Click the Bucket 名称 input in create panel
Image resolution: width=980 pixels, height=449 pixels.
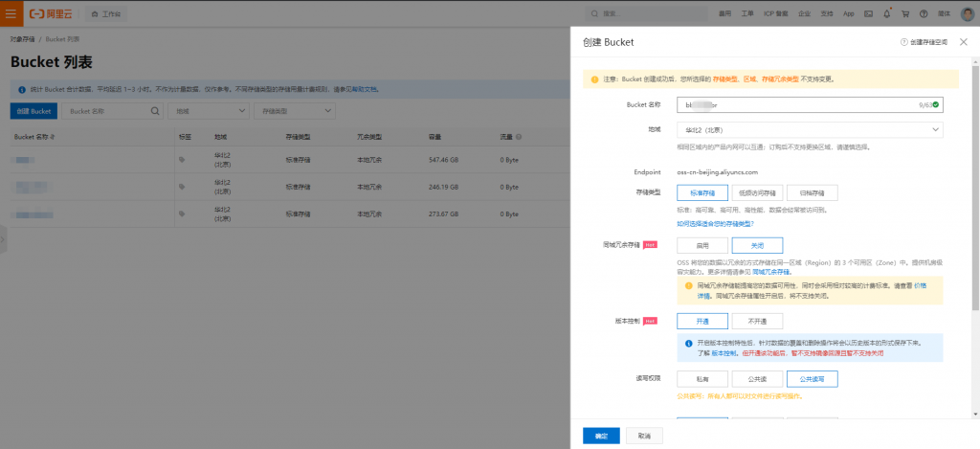click(810, 105)
